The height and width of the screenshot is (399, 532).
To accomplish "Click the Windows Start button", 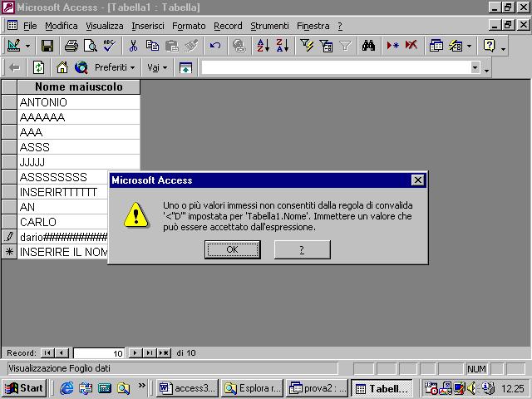I will point(24,388).
